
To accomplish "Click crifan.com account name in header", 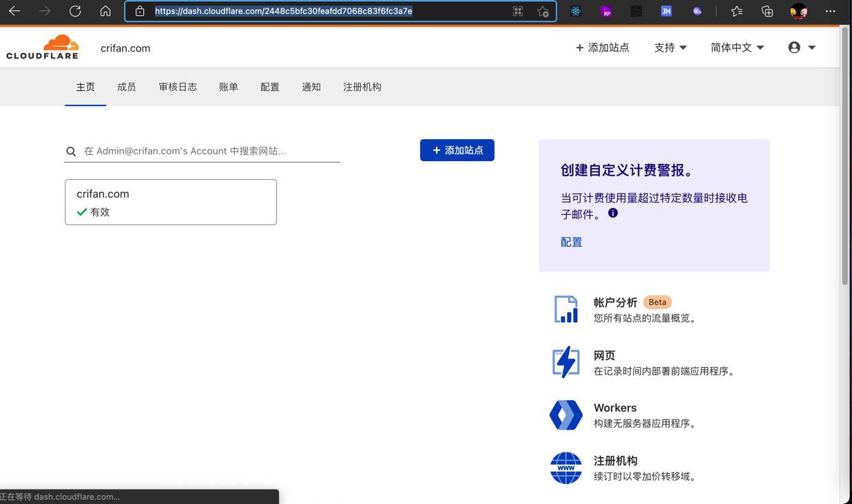I will pos(125,48).
